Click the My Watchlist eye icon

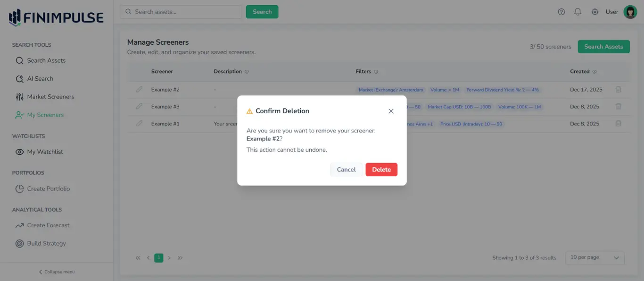[x=19, y=151]
